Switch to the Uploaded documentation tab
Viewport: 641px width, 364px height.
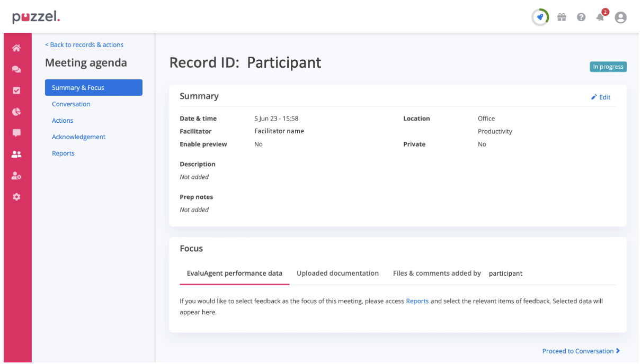tap(337, 274)
